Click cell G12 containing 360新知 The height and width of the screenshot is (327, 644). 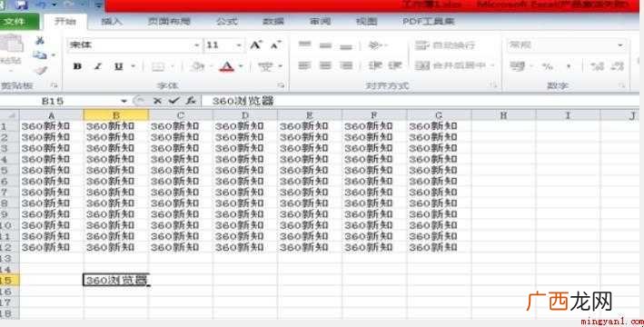(439, 247)
